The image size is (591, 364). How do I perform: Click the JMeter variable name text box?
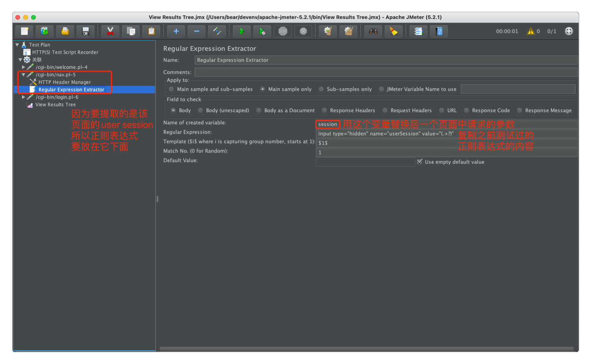coord(518,89)
